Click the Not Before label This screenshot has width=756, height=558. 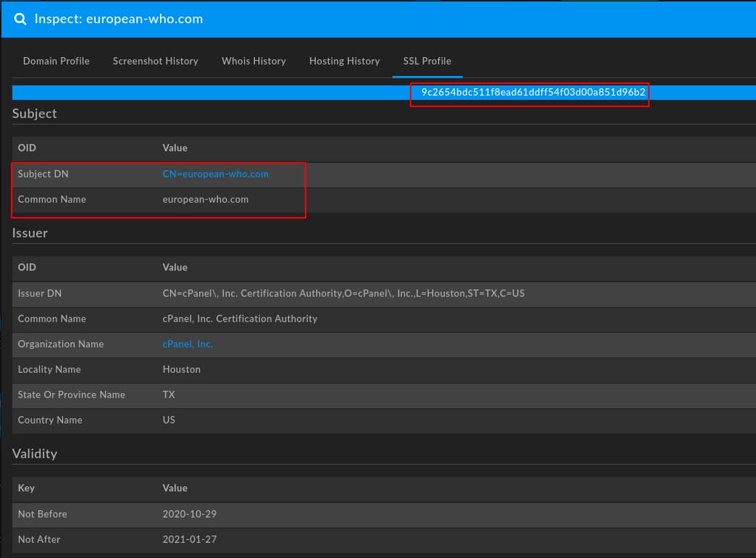pyautogui.click(x=43, y=514)
